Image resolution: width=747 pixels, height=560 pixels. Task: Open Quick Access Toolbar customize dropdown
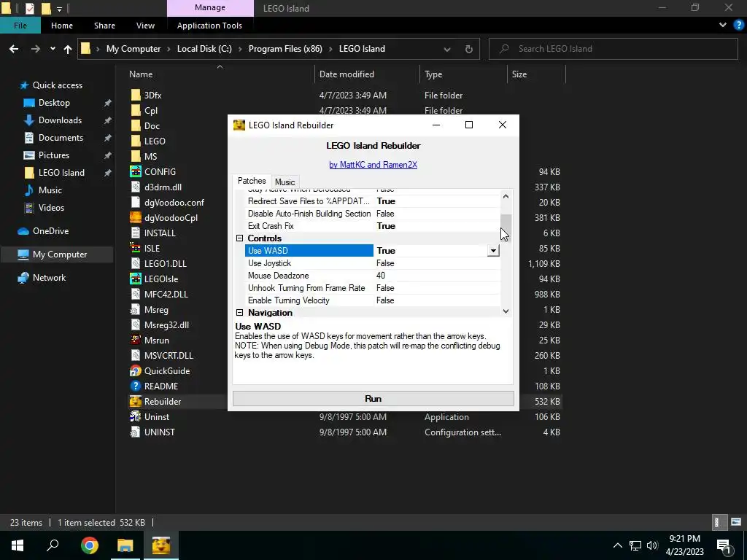tap(59, 9)
